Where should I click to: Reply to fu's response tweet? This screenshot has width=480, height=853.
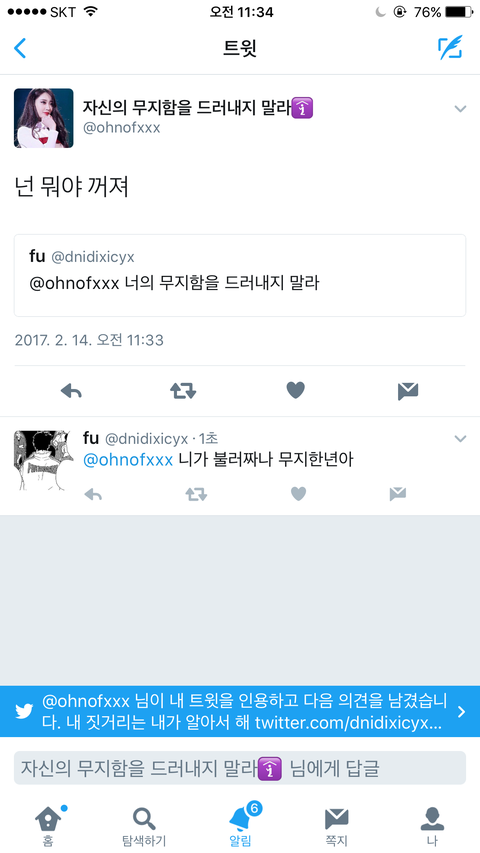[93, 494]
